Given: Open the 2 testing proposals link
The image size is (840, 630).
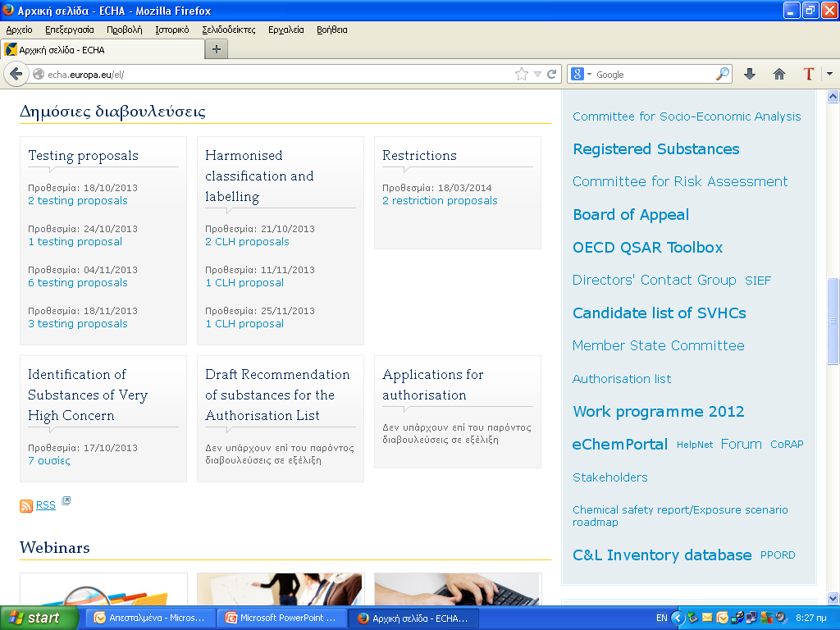Looking at the screenshot, I should click(78, 200).
